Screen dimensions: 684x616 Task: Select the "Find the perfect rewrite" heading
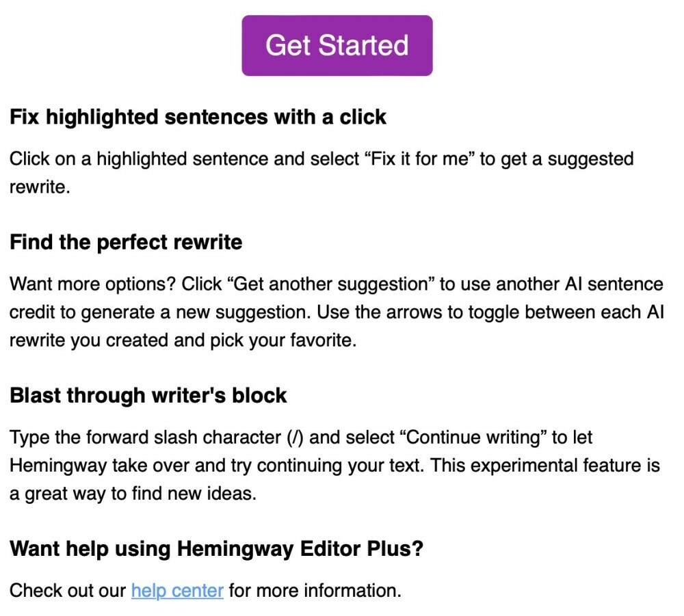coord(126,242)
